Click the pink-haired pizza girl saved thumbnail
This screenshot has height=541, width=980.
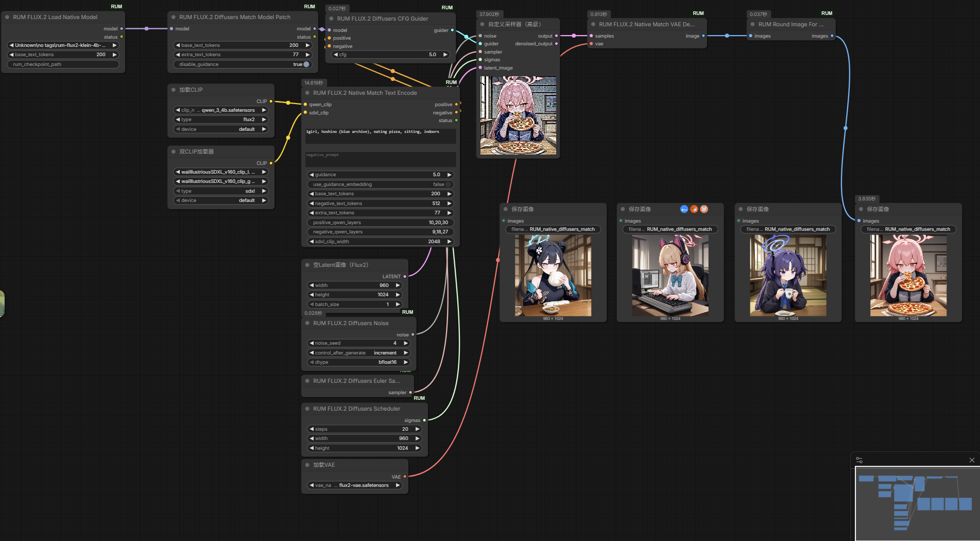pos(908,276)
